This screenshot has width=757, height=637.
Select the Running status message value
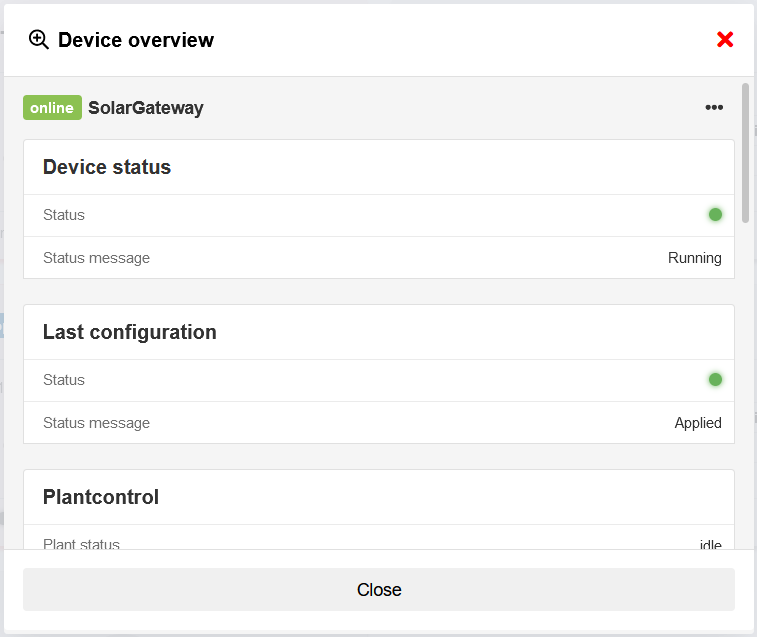694,258
